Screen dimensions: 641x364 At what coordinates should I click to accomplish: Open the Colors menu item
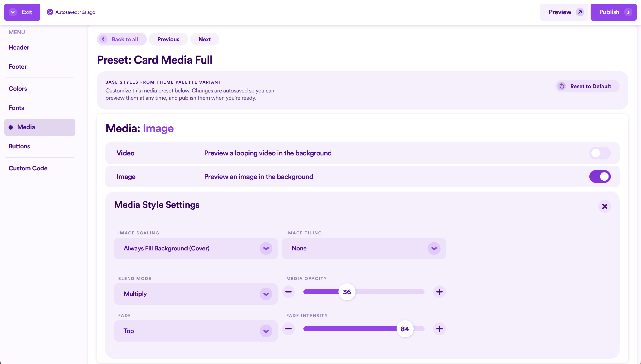[x=18, y=89]
